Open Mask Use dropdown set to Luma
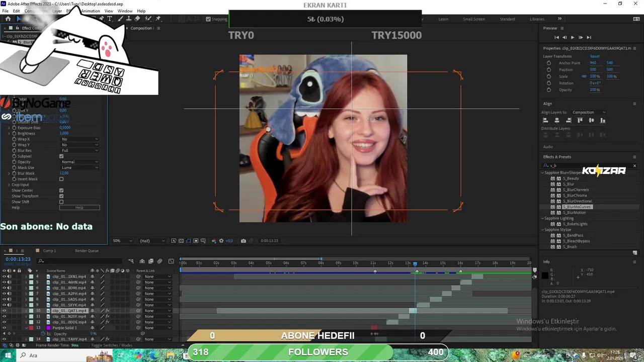644x362 pixels. pyautogui.click(x=80, y=167)
